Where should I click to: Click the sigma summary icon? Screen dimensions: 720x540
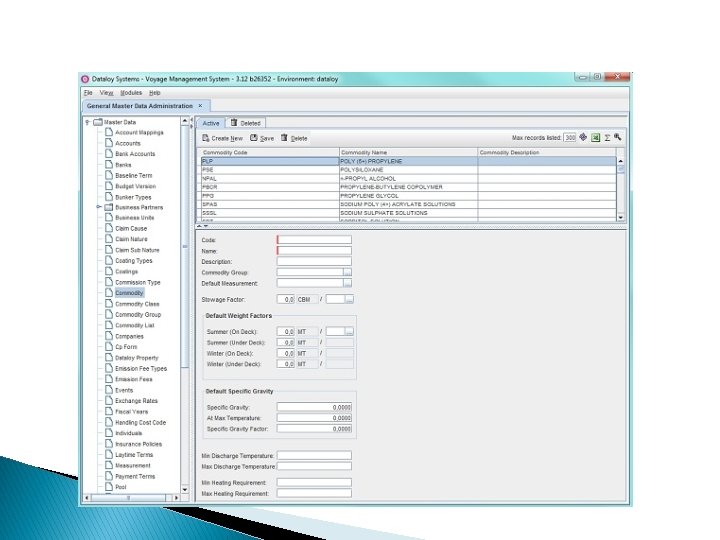pos(607,137)
